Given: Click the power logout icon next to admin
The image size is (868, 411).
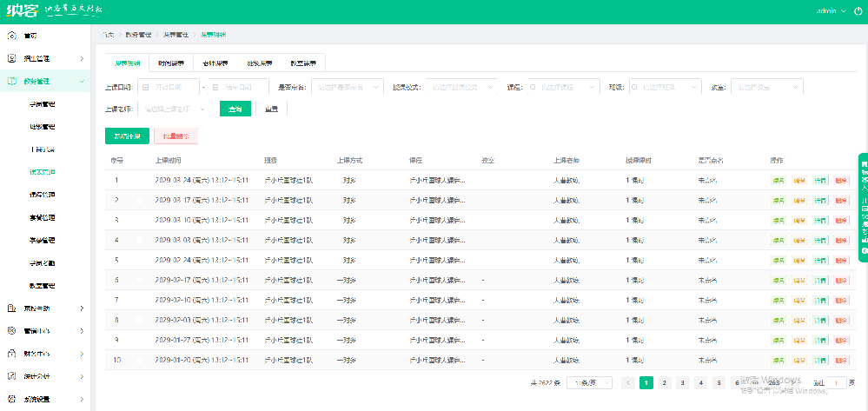Looking at the screenshot, I should (x=858, y=10).
